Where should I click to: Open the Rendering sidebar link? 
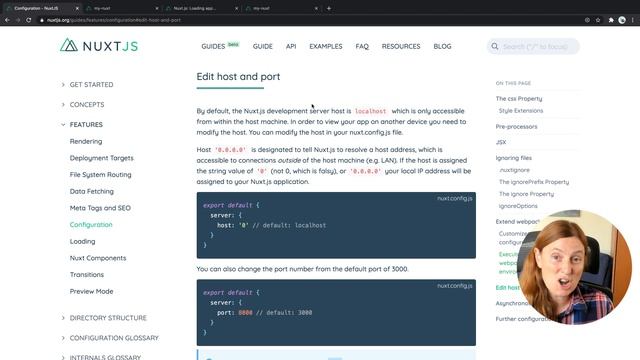86,141
